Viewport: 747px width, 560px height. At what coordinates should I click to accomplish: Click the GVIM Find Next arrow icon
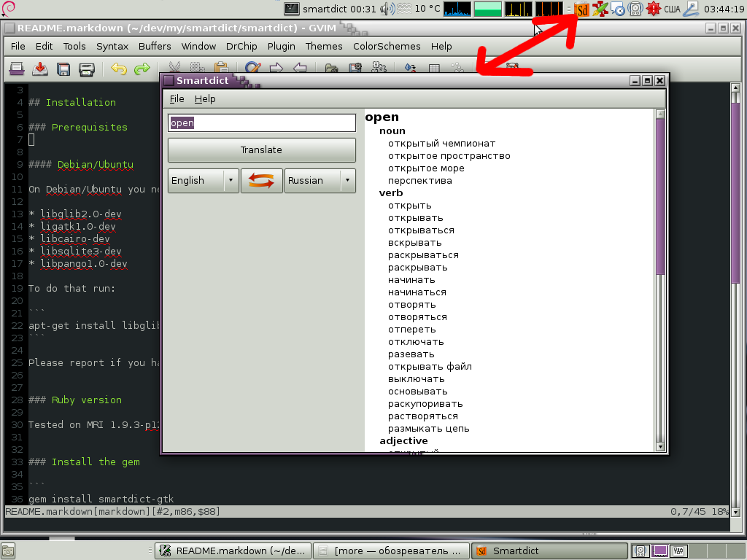click(x=276, y=68)
